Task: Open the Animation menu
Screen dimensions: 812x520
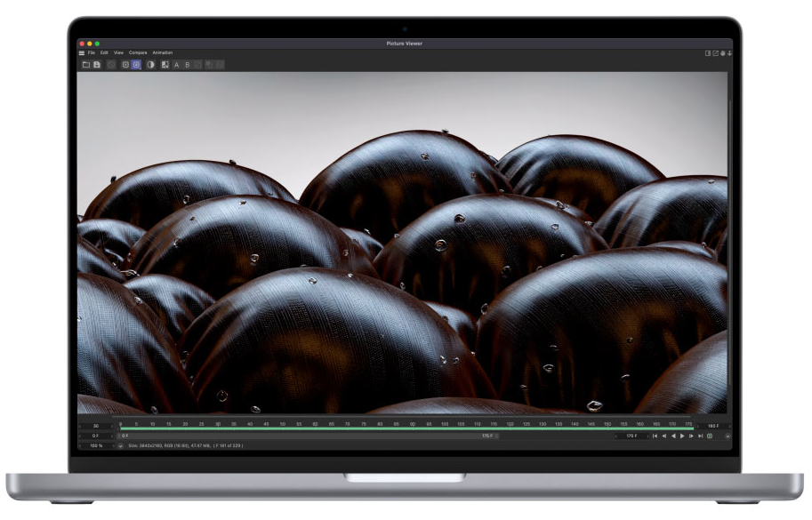Action: click(x=163, y=52)
